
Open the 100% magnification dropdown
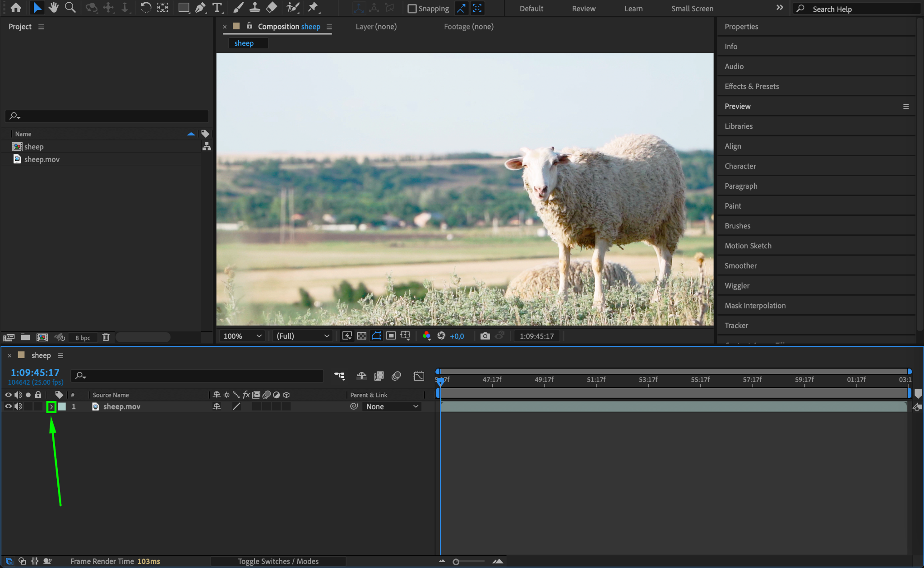pos(242,336)
